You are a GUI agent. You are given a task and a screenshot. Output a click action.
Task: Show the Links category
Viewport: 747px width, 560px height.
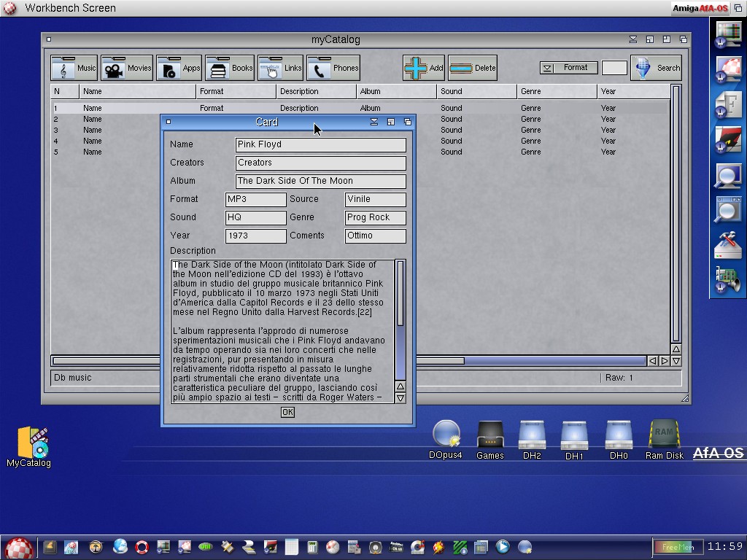point(281,68)
